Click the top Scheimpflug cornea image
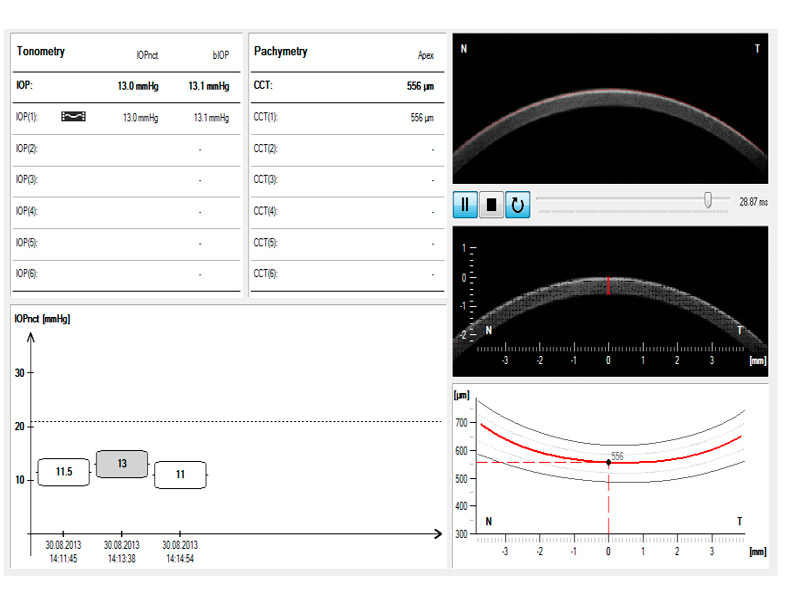 pyautogui.click(x=610, y=110)
